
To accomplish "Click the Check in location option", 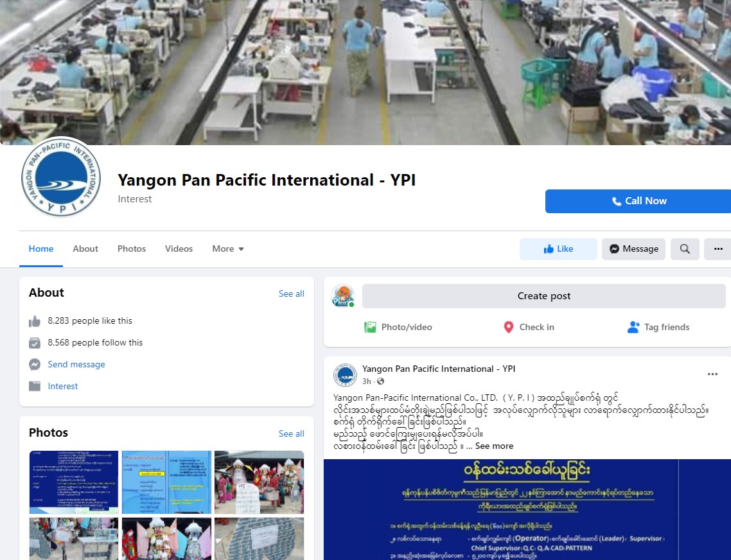I will [529, 328].
